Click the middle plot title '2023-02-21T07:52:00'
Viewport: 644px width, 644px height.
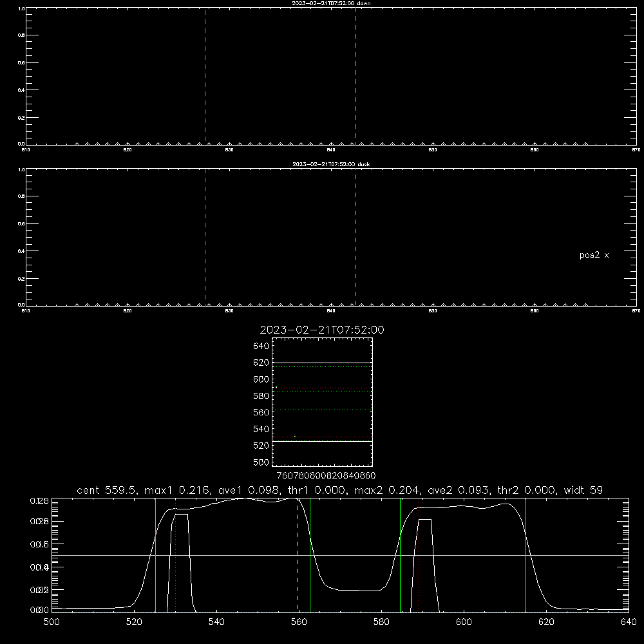click(x=322, y=330)
